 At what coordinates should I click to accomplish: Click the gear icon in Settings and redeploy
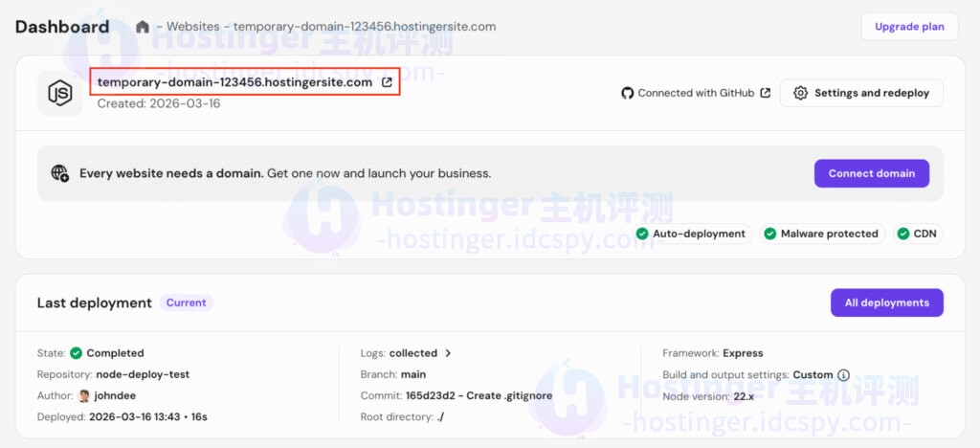pos(801,93)
